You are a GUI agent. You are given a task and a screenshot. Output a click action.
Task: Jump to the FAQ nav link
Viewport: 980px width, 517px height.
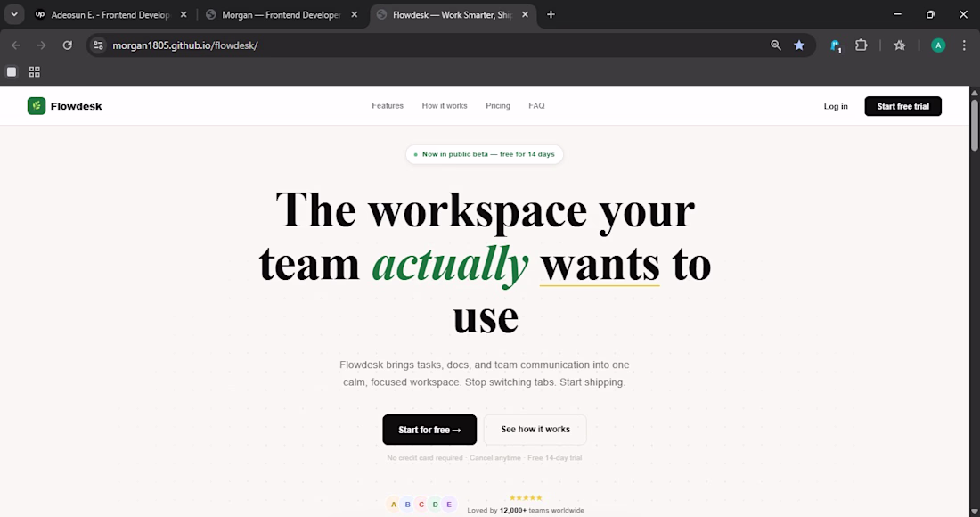tap(537, 106)
